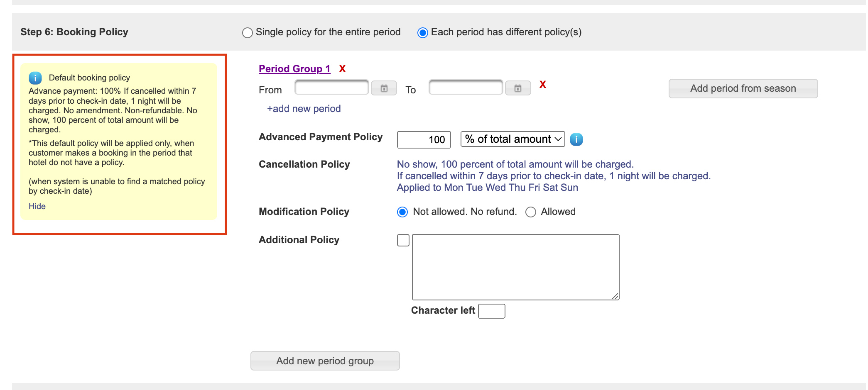Remove the date period row with red X
Image resolution: width=868 pixels, height=390 pixels.
point(542,85)
